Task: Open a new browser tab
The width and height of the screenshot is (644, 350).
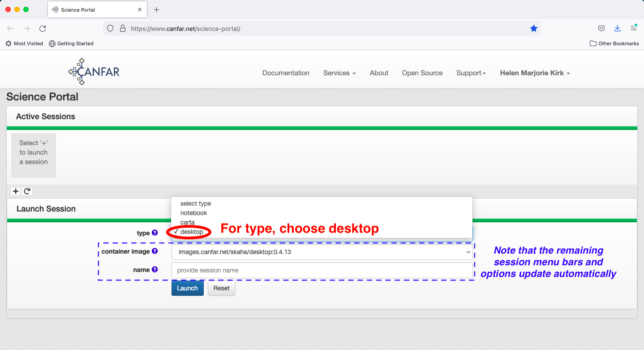Action: 156,9
